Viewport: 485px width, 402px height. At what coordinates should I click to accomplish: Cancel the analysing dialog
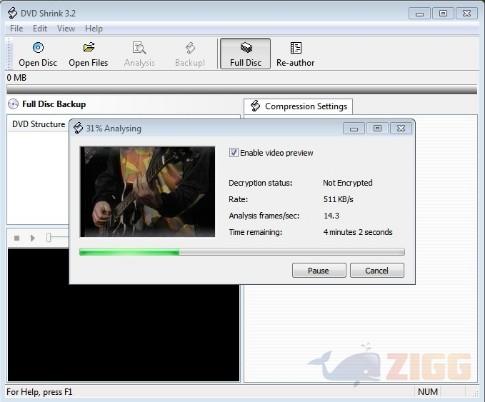coord(377,270)
